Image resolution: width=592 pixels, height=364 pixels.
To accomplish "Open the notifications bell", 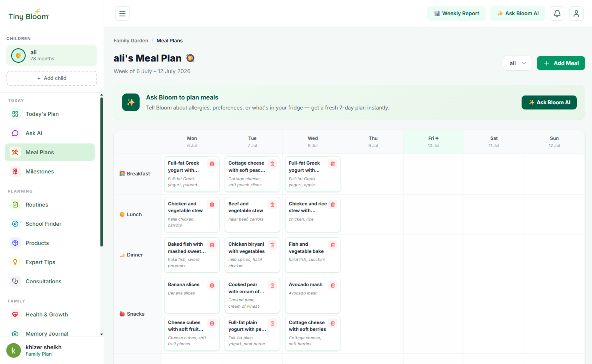I will (557, 14).
